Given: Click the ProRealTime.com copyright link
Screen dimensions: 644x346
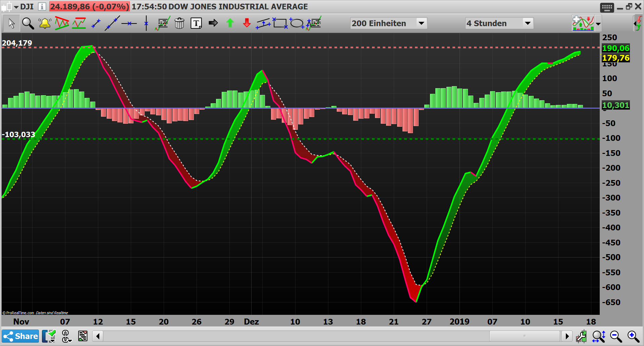Looking at the screenshot, I should 18,313.
